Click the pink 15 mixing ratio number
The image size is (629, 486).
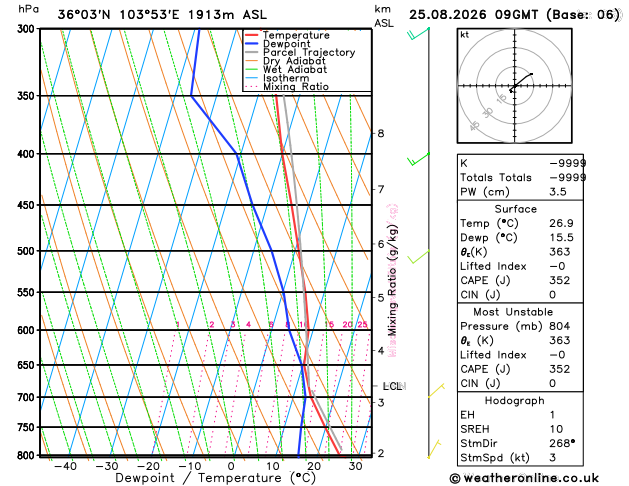pyautogui.click(x=329, y=324)
